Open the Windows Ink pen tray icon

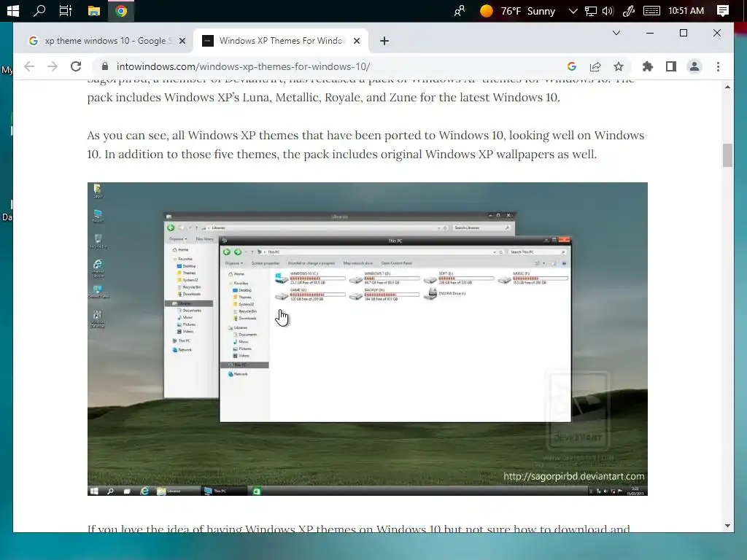(x=629, y=10)
